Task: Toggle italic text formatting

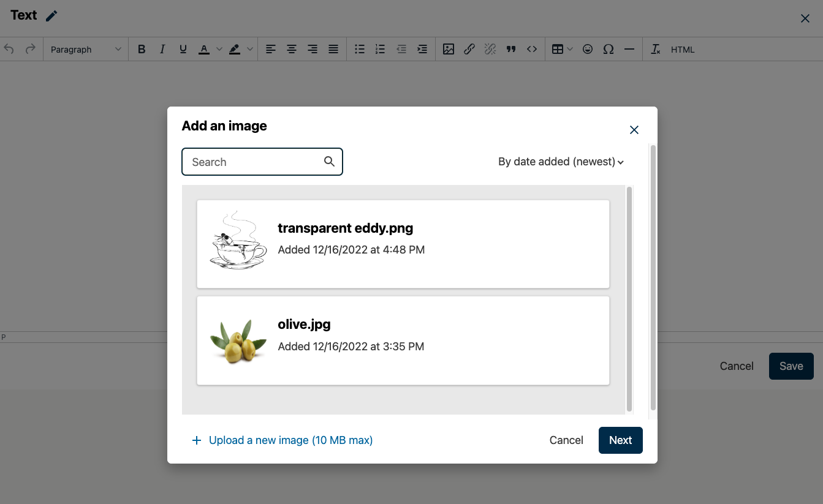Action: tap(162, 50)
